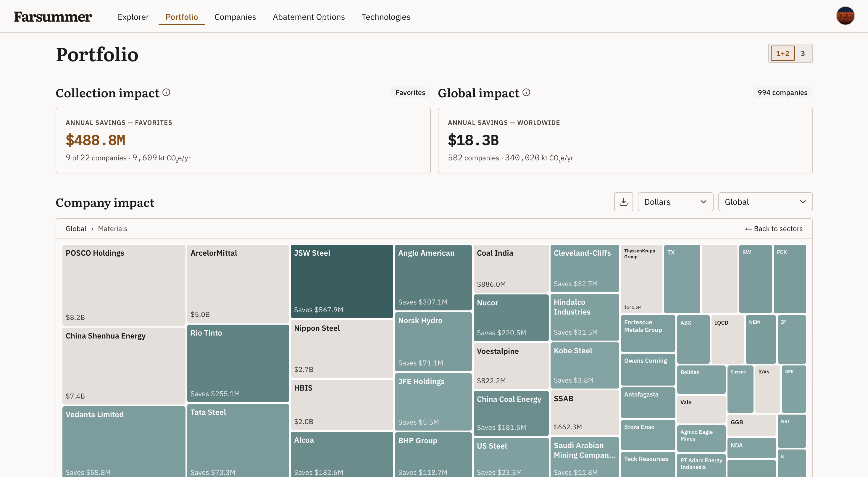Screen dimensions: 868x477
Task: Select the Hindalco Industries tile
Action: tap(584, 317)
